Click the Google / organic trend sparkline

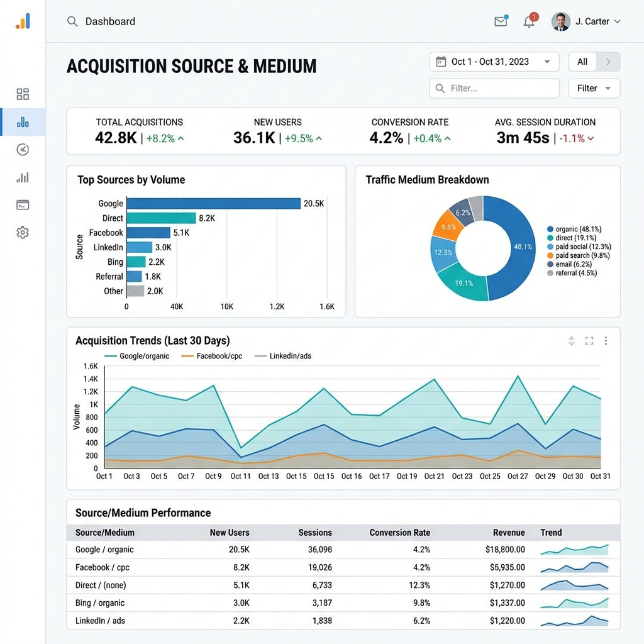pyautogui.click(x=574, y=550)
